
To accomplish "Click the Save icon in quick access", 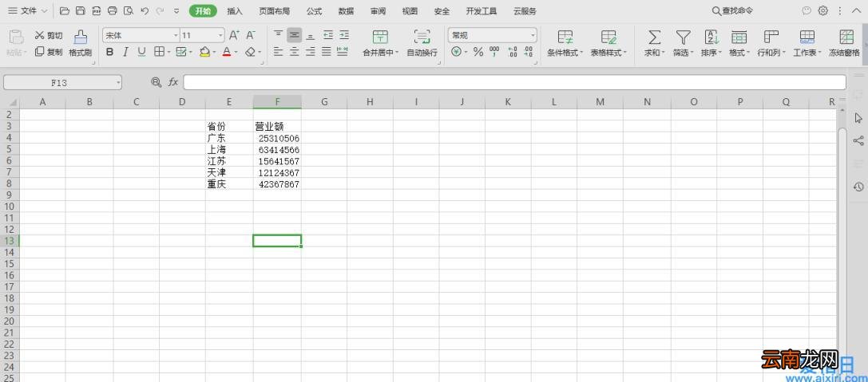I will tap(81, 10).
